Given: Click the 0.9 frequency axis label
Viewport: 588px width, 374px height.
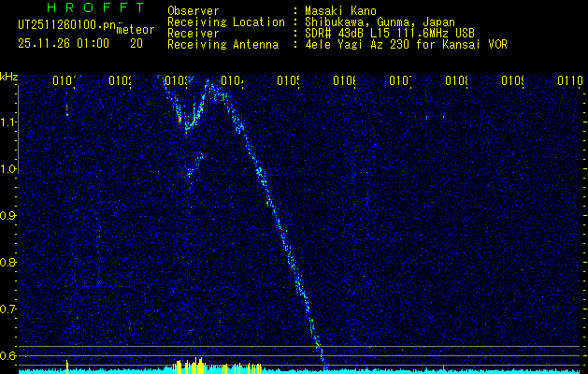Looking at the screenshot, I should (8, 215).
